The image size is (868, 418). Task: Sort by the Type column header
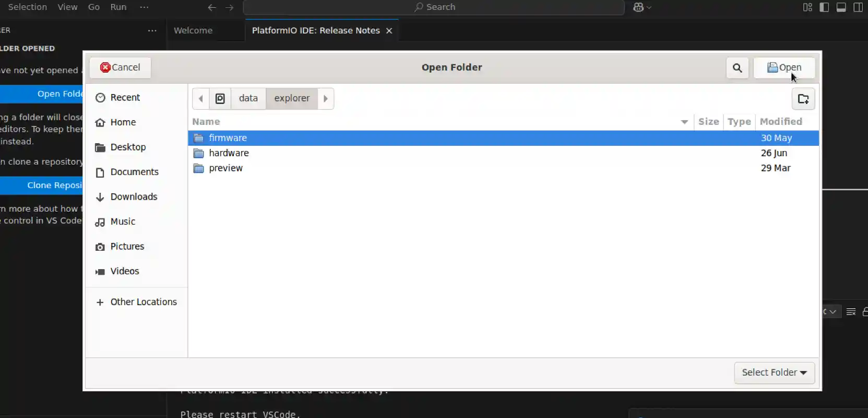click(739, 122)
